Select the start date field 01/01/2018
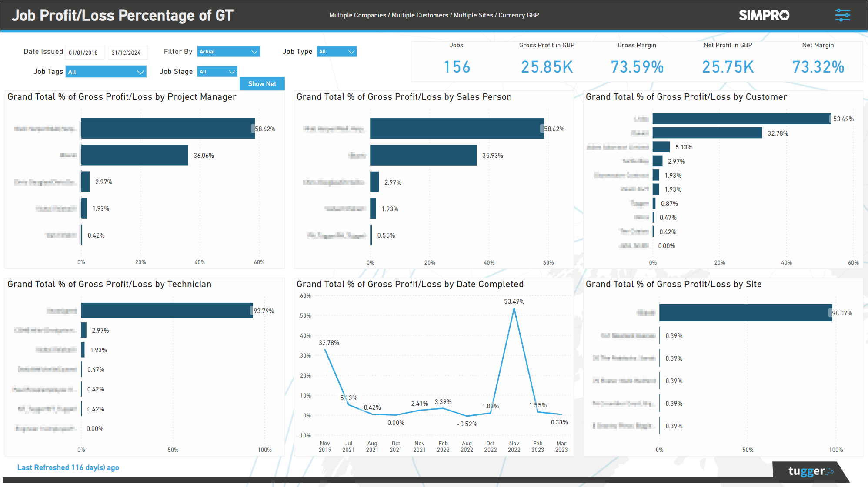 pyautogui.click(x=84, y=52)
